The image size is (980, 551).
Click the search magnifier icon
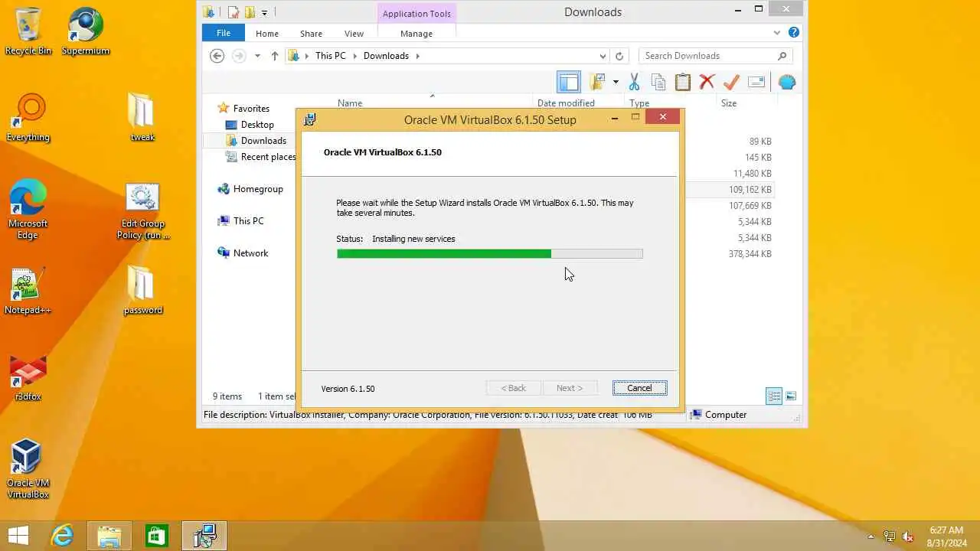(x=782, y=56)
